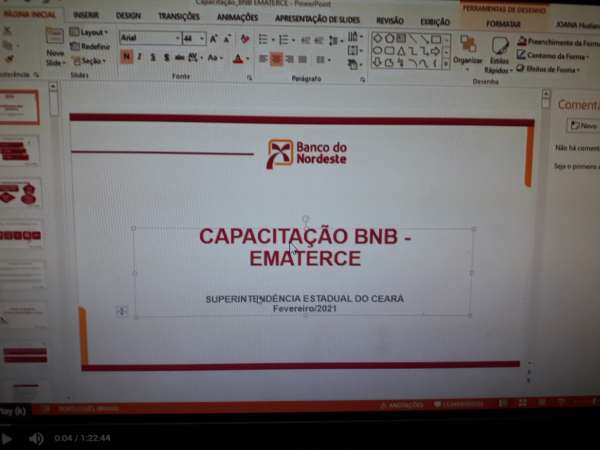600x450 pixels.
Task: Open the Parágrafo dialog launcher
Action: pyautogui.click(x=362, y=80)
